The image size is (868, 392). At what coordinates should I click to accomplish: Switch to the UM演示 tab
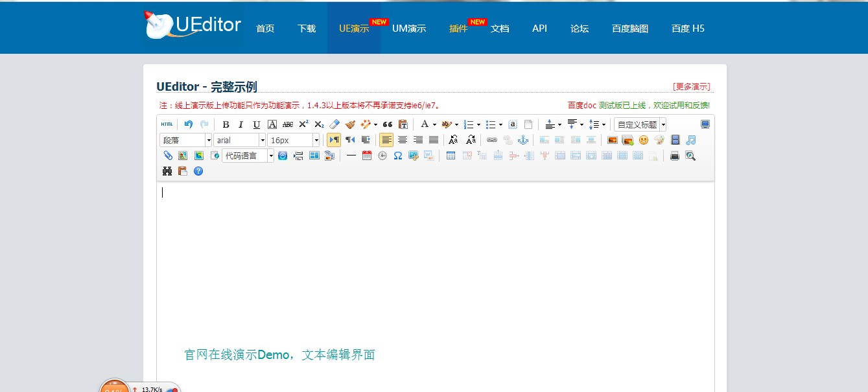(409, 28)
